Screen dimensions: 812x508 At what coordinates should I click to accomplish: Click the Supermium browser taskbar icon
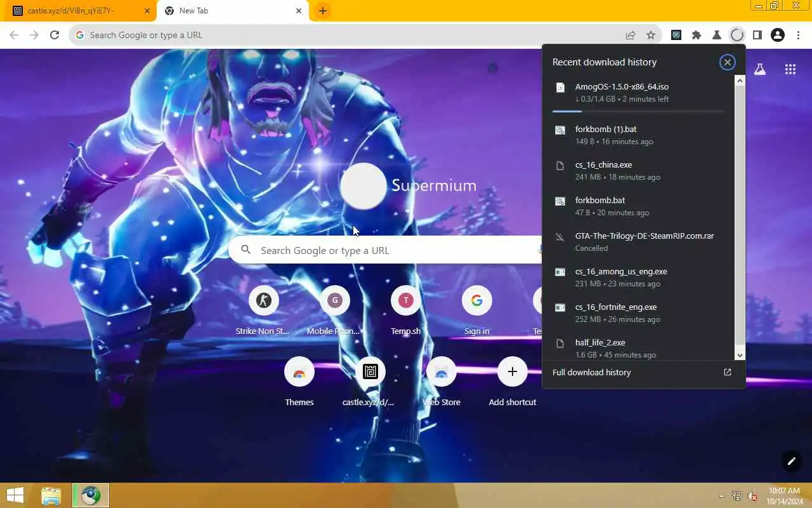pyautogui.click(x=91, y=495)
